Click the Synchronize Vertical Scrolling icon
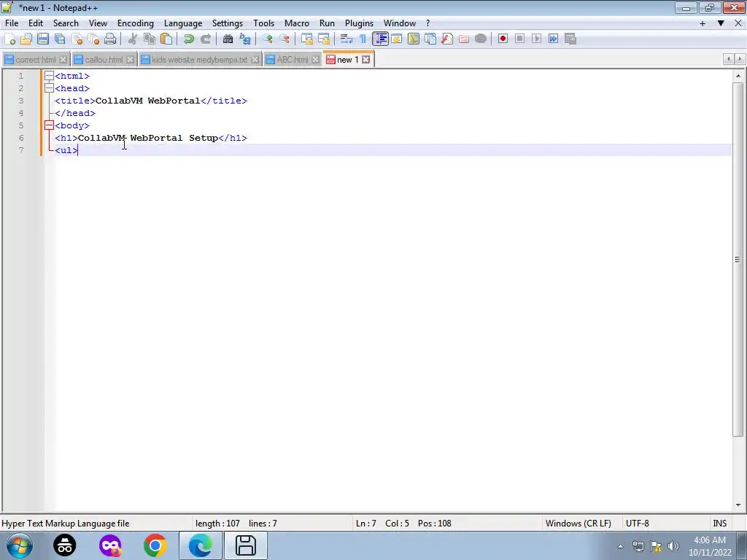 click(x=307, y=39)
